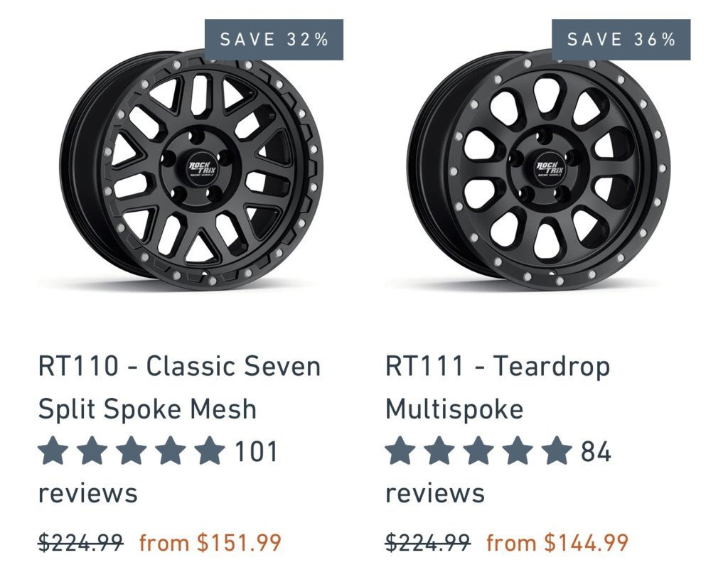Open the RT110 wheel product image
Image resolution: width=728 pixels, height=577 pixels.
pos(191,169)
